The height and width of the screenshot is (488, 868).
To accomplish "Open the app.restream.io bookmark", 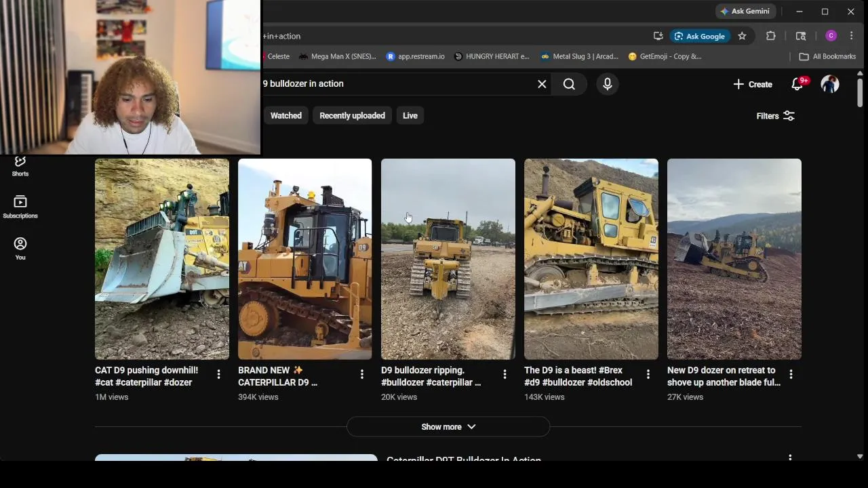I will [415, 56].
